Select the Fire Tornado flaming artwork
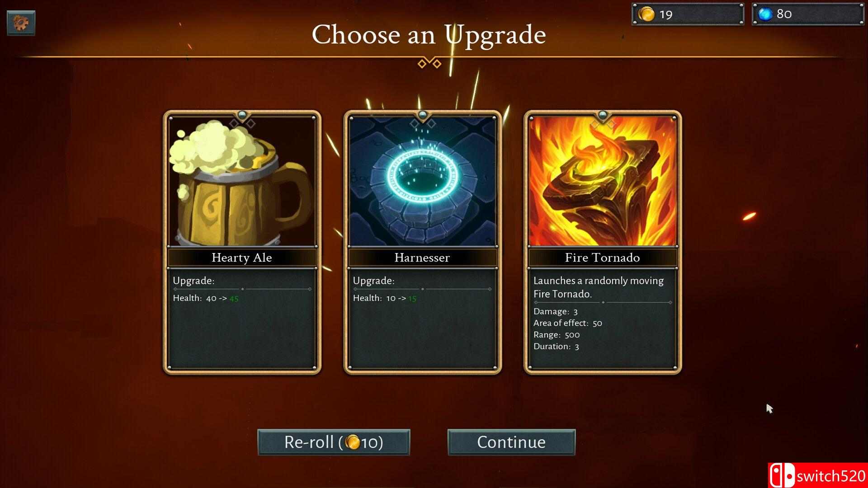The width and height of the screenshot is (868, 488). click(603, 181)
